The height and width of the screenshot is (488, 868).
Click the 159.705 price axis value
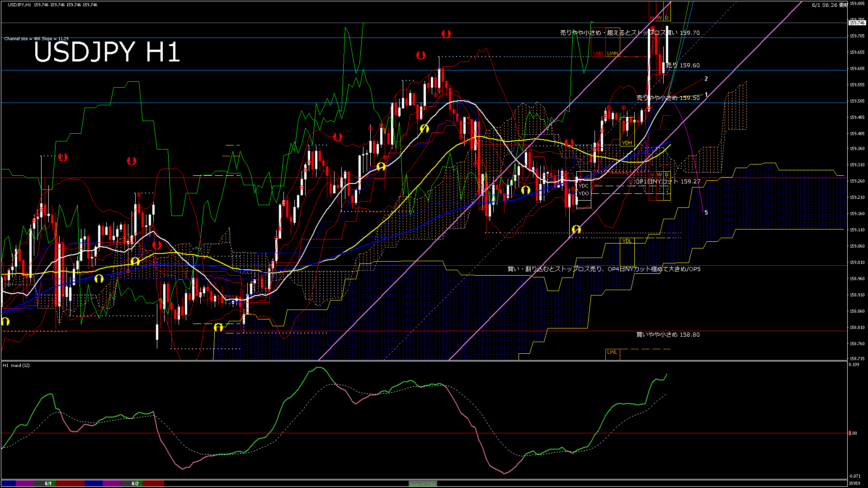pyautogui.click(x=857, y=36)
